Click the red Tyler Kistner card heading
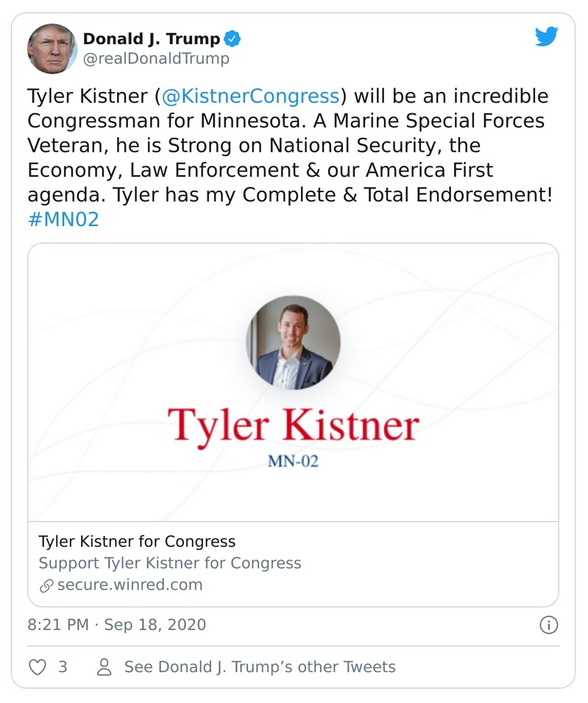This screenshot has width=588, height=703. point(293,425)
